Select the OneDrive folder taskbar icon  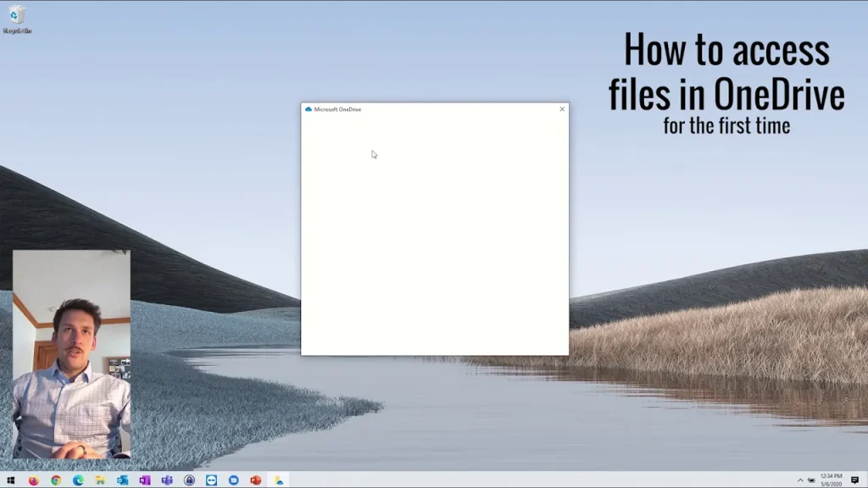tap(278, 480)
